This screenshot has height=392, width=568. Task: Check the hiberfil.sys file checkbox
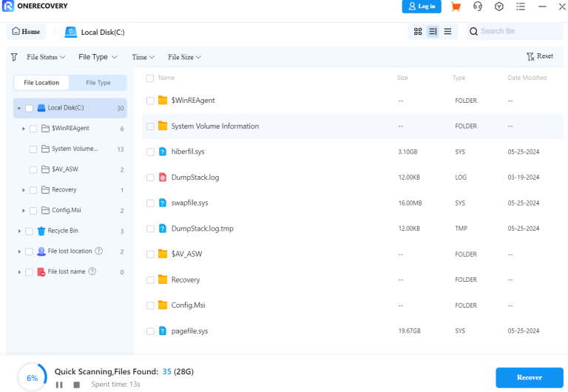[150, 152]
